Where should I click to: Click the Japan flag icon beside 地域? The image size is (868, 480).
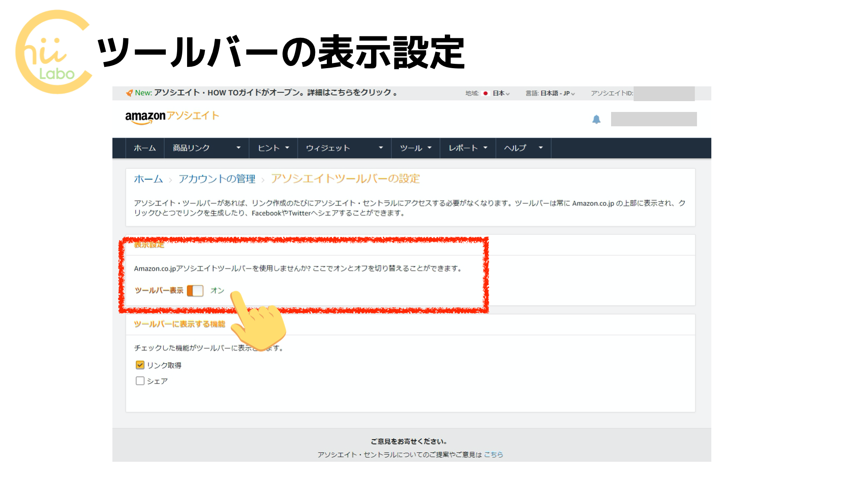[x=486, y=92]
